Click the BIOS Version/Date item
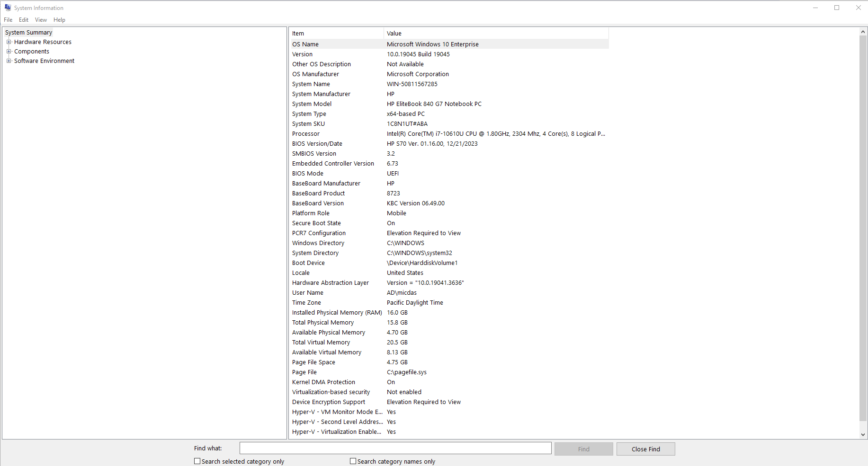The width and height of the screenshot is (868, 466). click(x=317, y=143)
